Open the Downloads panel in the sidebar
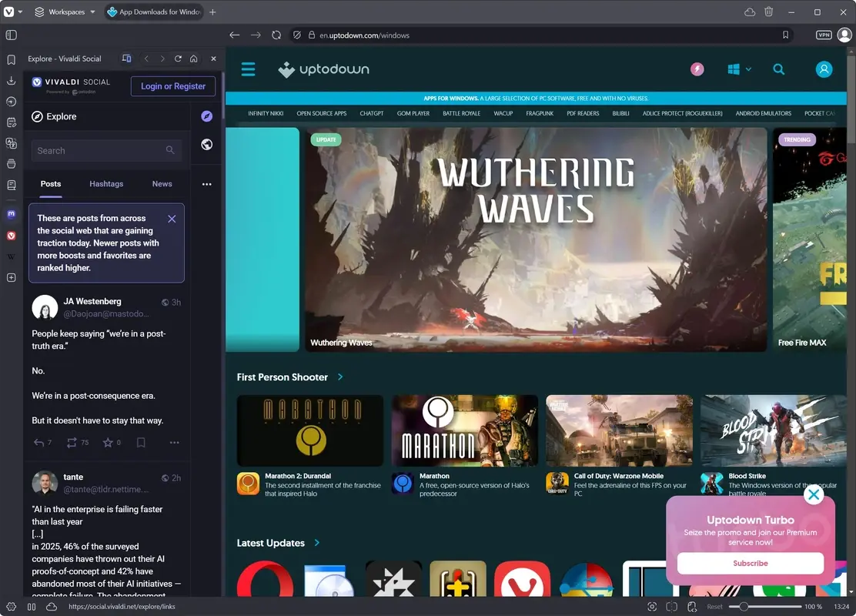 pyautogui.click(x=11, y=80)
